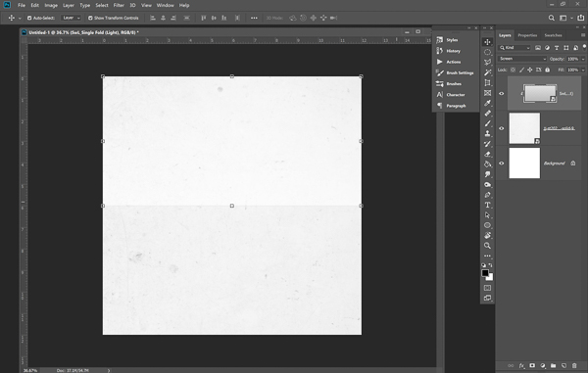Hide the Background layer visibility eye
The width and height of the screenshot is (588, 373).
(502, 163)
